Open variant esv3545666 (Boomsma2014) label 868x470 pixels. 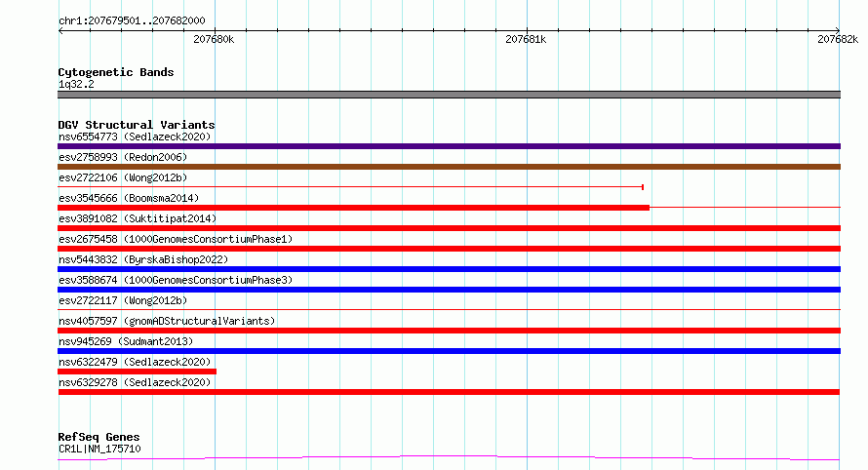coord(129,198)
